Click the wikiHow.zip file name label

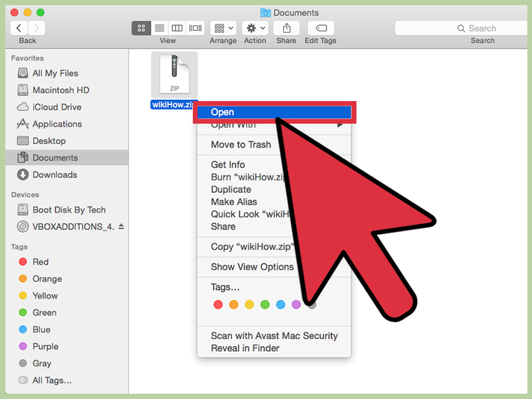click(174, 105)
